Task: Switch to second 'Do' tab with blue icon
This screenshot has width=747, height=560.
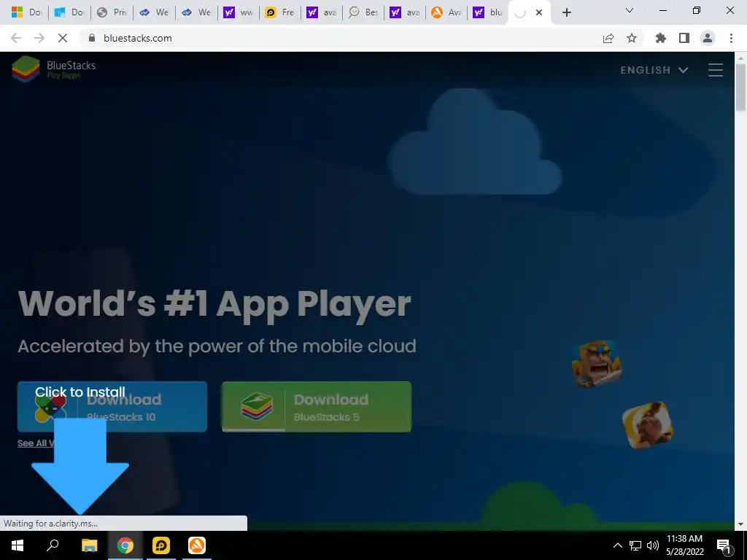Action: [x=69, y=12]
